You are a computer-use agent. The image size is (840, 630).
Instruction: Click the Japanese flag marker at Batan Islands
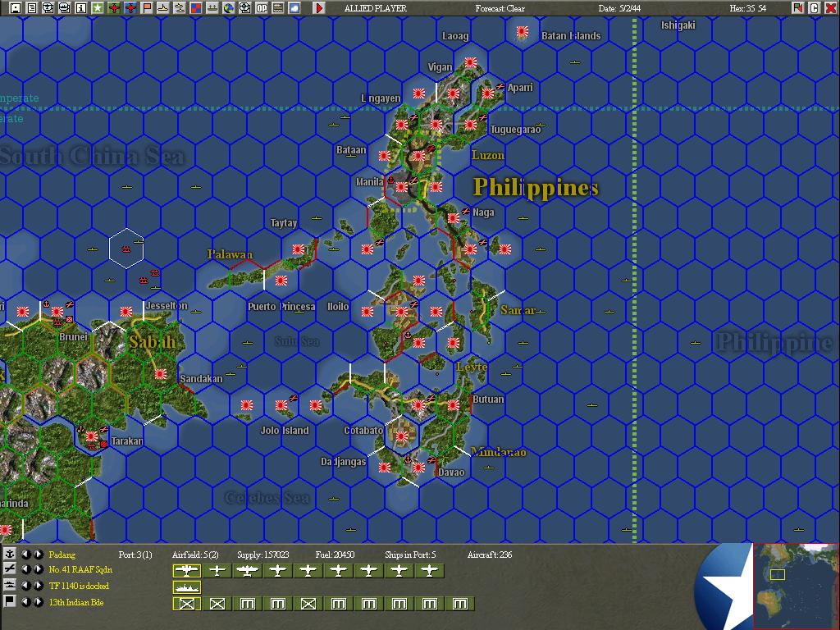coord(523,32)
